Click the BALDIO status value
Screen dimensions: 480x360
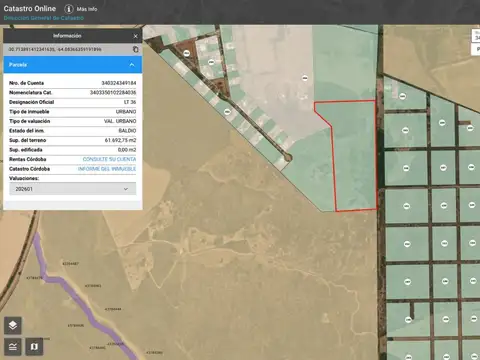(127, 131)
